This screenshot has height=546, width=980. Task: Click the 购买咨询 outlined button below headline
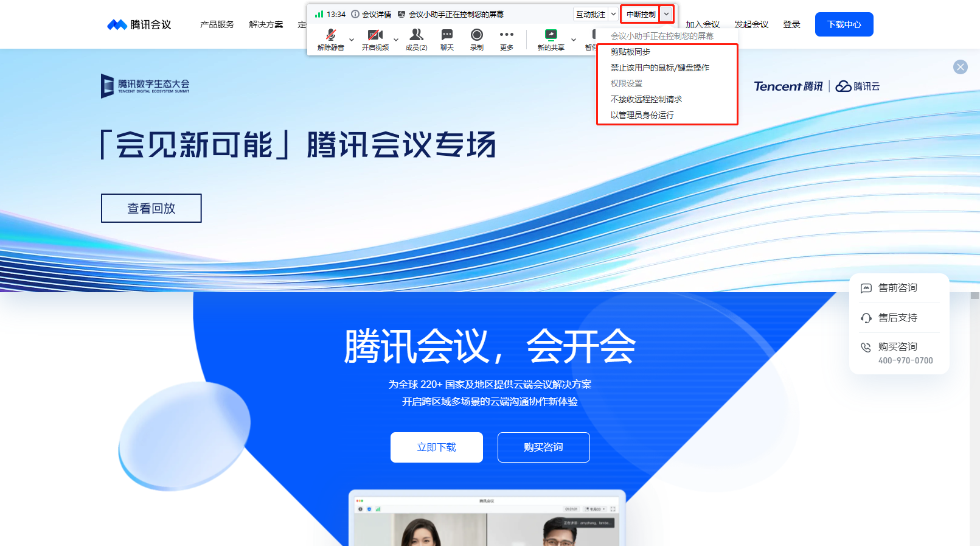(544, 447)
